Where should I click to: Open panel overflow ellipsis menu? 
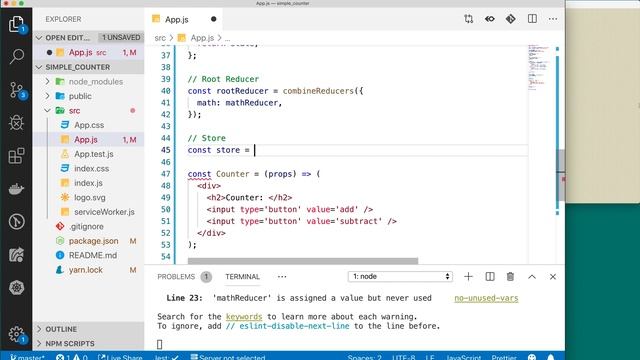click(282, 276)
